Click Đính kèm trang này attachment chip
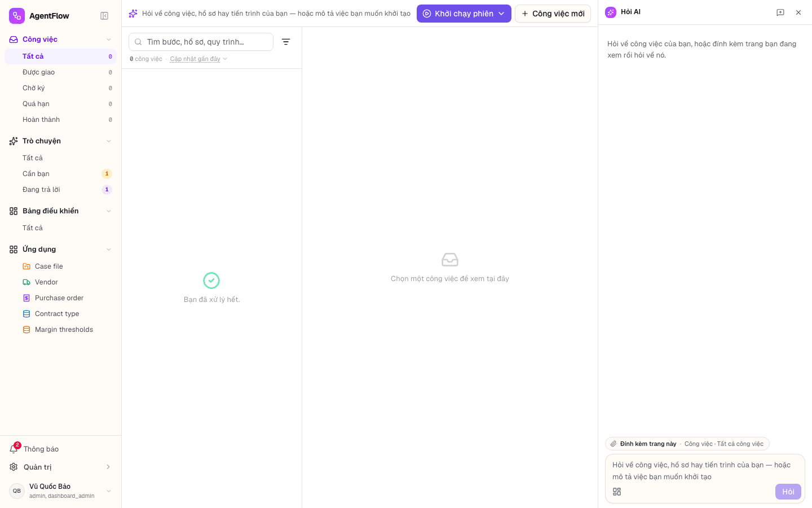The image size is (812, 508). [687, 444]
